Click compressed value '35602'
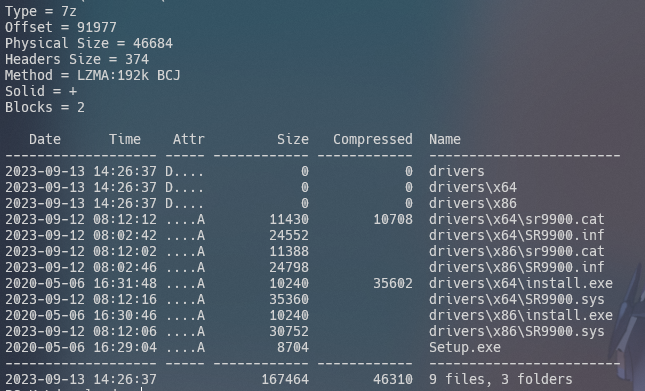The width and height of the screenshot is (645, 391). [x=393, y=284]
